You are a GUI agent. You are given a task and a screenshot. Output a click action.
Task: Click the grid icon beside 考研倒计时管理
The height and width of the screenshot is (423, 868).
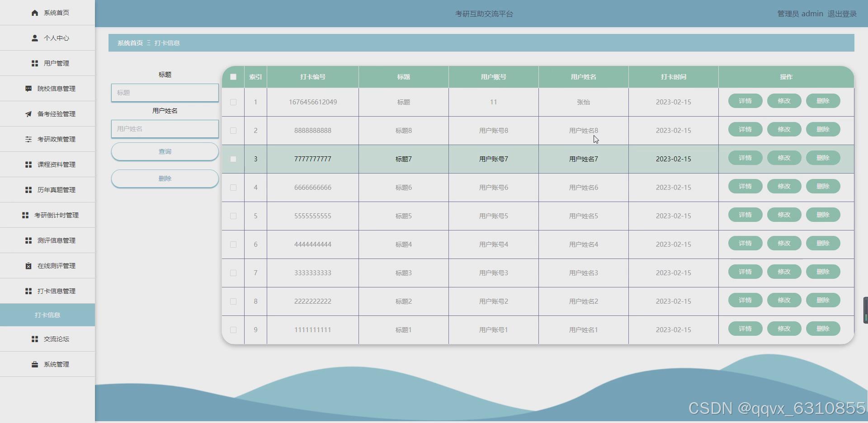25,215
